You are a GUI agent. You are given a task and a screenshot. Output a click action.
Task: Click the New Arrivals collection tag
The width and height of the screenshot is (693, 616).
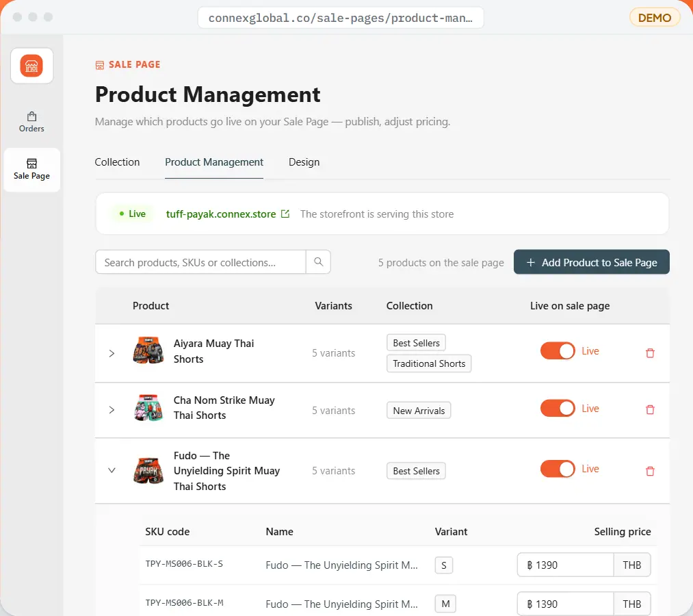pyautogui.click(x=419, y=411)
